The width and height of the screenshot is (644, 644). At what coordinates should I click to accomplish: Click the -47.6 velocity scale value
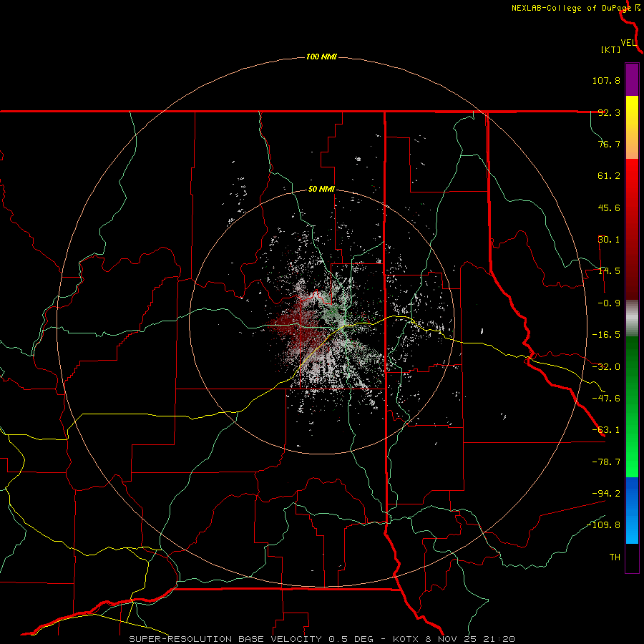pos(606,399)
